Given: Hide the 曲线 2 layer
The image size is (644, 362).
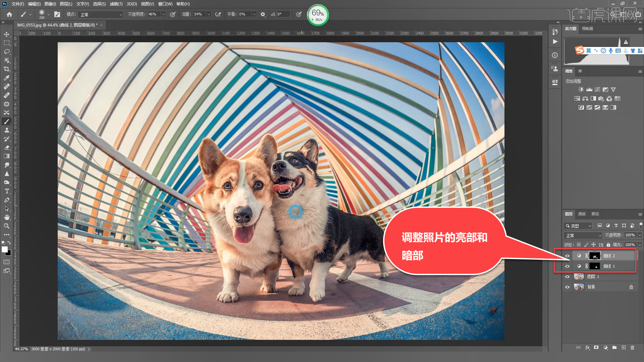Looking at the screenshot, I should 567,256.
